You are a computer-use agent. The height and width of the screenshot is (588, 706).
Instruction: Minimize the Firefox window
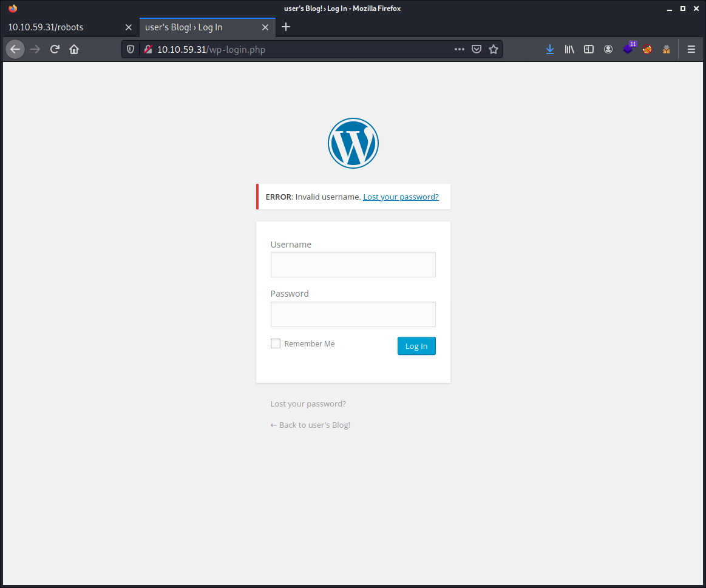670,8
